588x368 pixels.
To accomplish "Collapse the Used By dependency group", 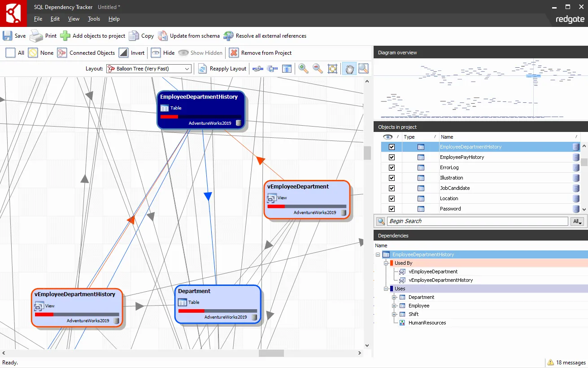I will (386, 263).
